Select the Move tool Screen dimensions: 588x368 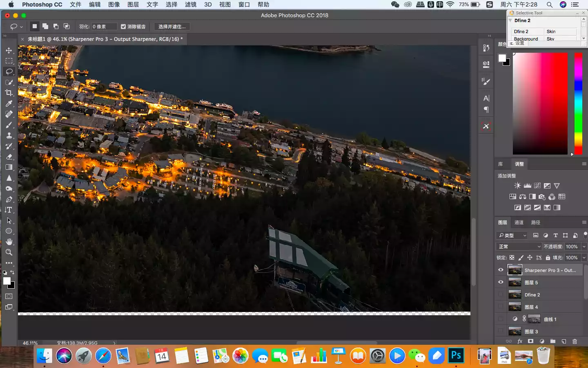(9, 50)
